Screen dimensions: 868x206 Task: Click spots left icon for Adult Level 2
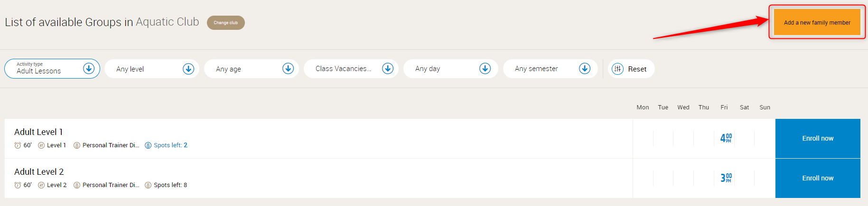point(148,185)
